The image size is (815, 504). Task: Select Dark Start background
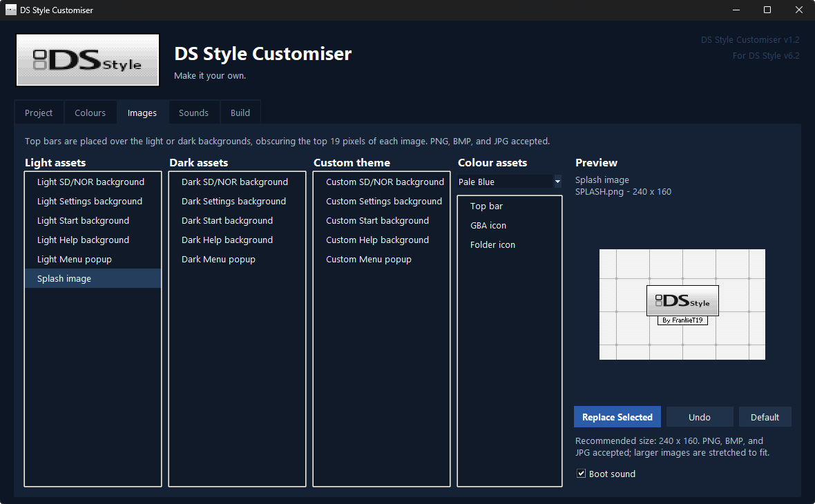coord(237,220)
